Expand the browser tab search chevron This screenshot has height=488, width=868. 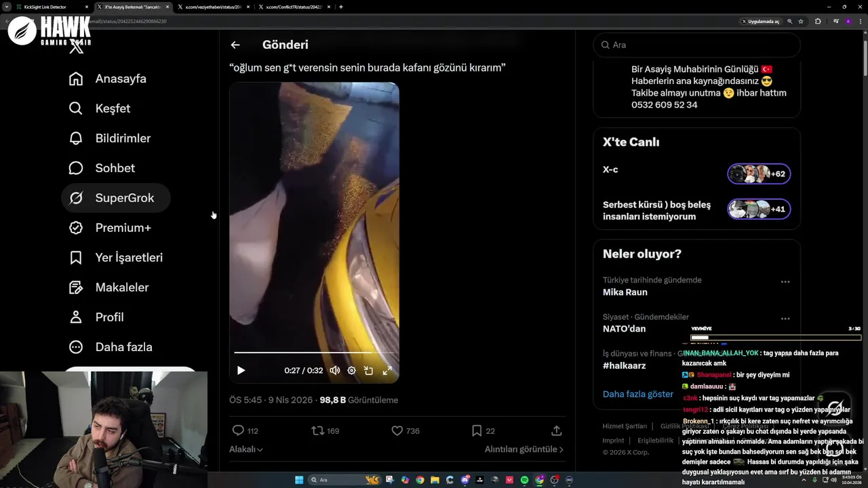(7, 7)
